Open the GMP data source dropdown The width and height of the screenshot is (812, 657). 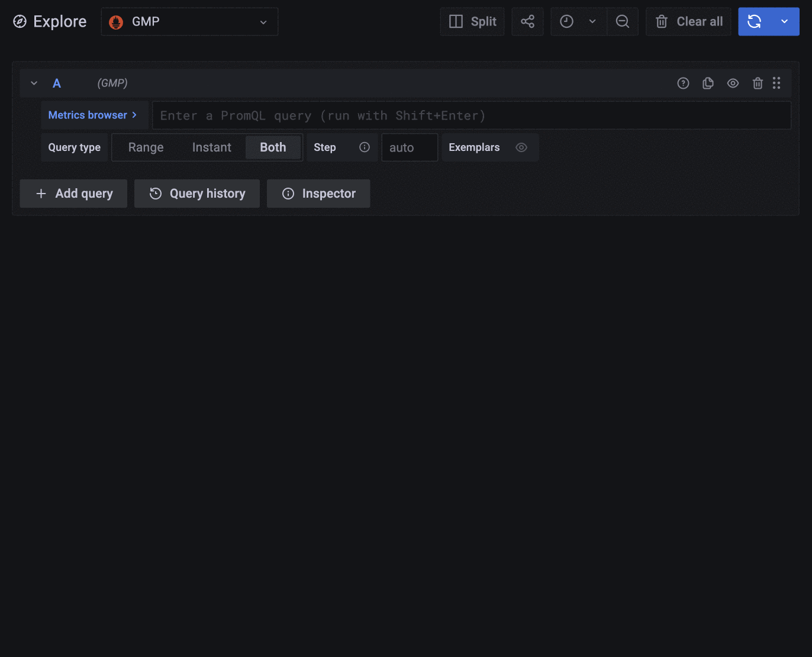pyautogui.click(x=189, y=21)
